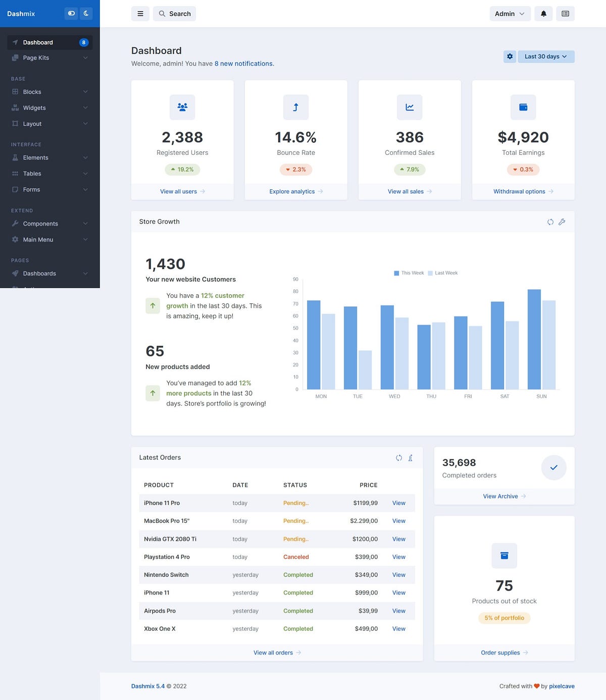The image size is (606, 700).
Task: Click the View all orders link
Action: coord(277,653)
